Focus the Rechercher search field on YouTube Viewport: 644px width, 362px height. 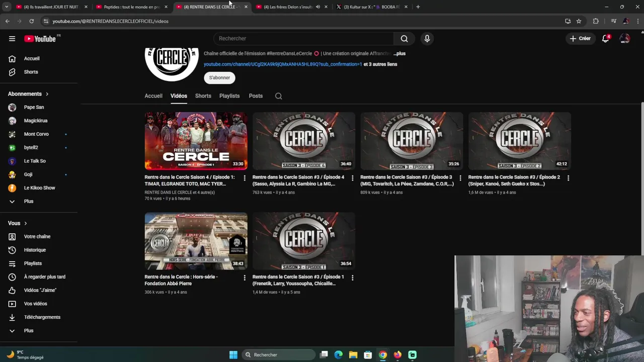[304, 39]
